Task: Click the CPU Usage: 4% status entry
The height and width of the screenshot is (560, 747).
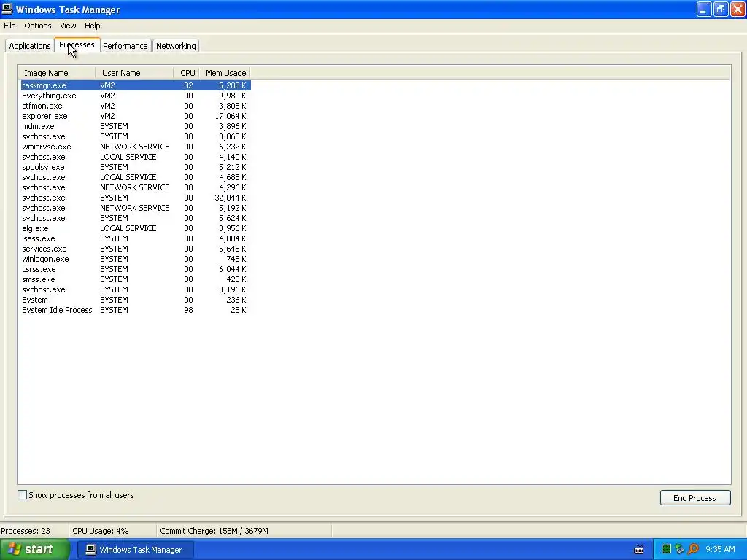Action: point(101,531)
